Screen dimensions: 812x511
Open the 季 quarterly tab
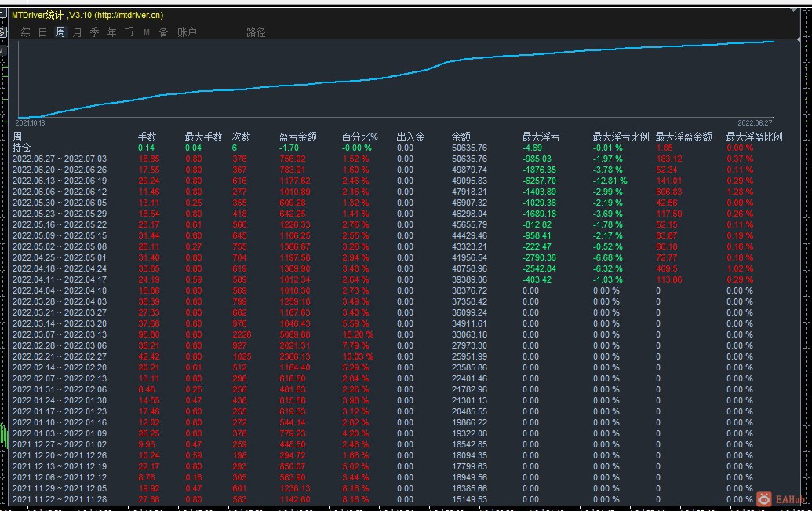click(94, 33)
